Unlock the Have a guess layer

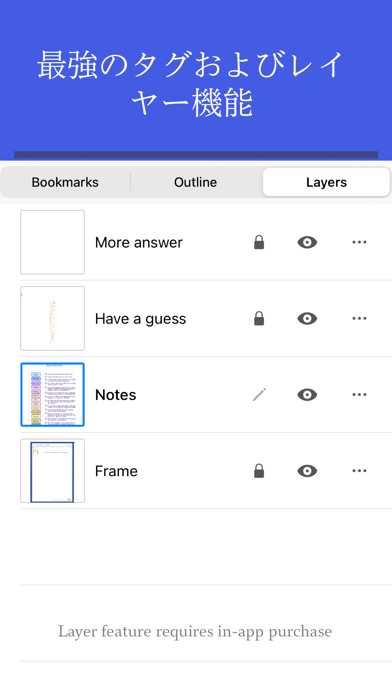click(x=259, y=319)
